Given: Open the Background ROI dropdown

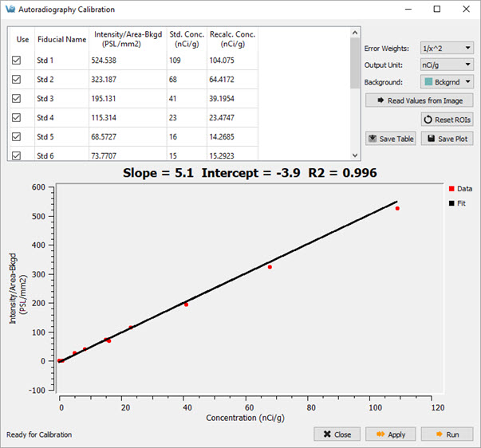Looking at the screenshot, I should coord(447,81).
